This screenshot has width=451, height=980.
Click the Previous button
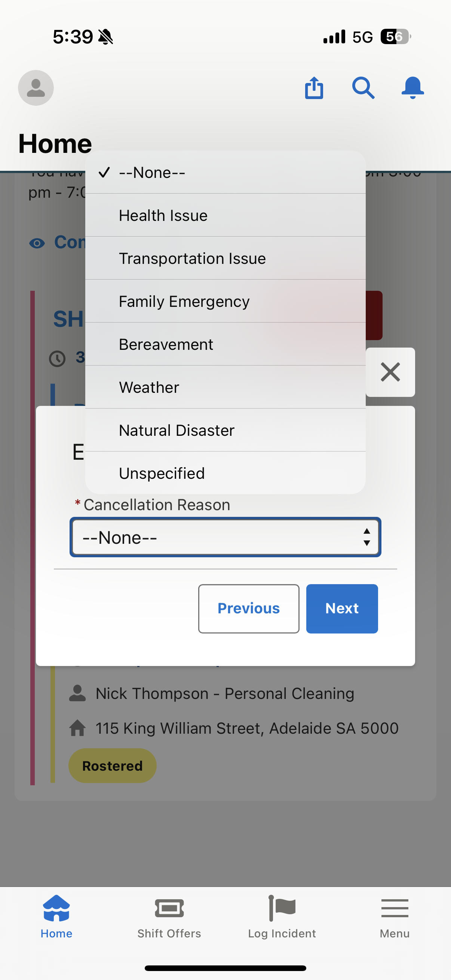pos(249,608)
